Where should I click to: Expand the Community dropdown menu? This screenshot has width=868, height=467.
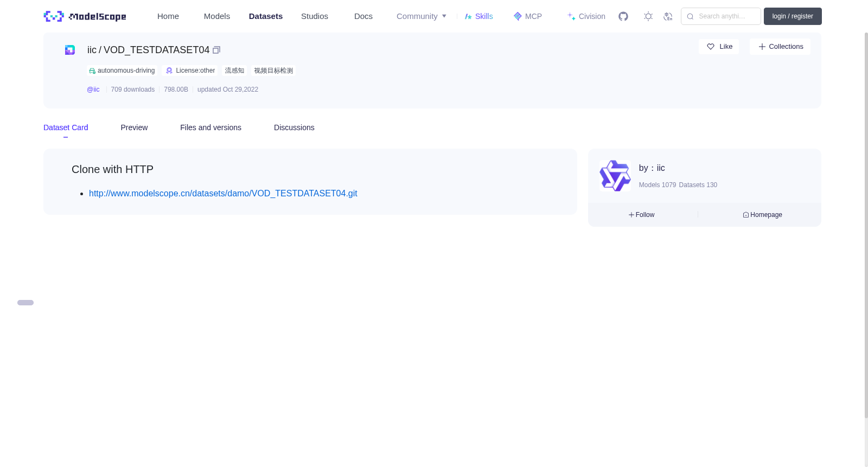tap(422, 16)
